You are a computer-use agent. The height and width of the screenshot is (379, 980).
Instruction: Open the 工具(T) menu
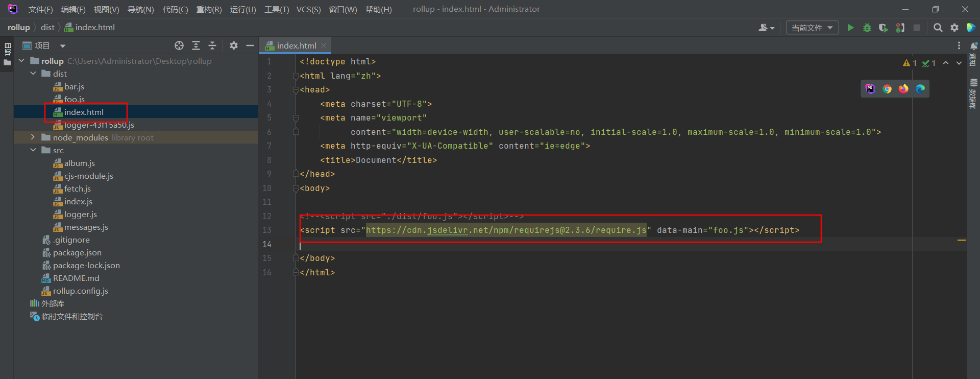(x=277, y=9)
